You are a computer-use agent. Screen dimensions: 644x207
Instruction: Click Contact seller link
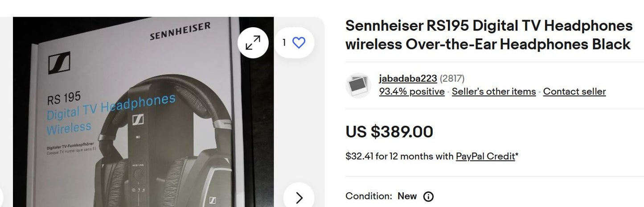[574, 91]
